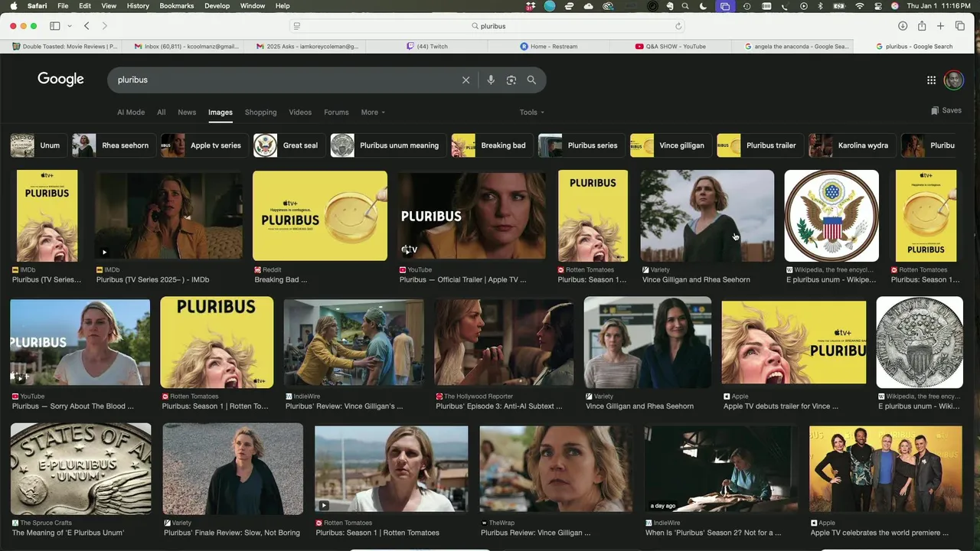Open 'Pluribus' Finale Review: Slow, Not Boring' link
The image size is (980, 551).
click(x=232, y=533)
